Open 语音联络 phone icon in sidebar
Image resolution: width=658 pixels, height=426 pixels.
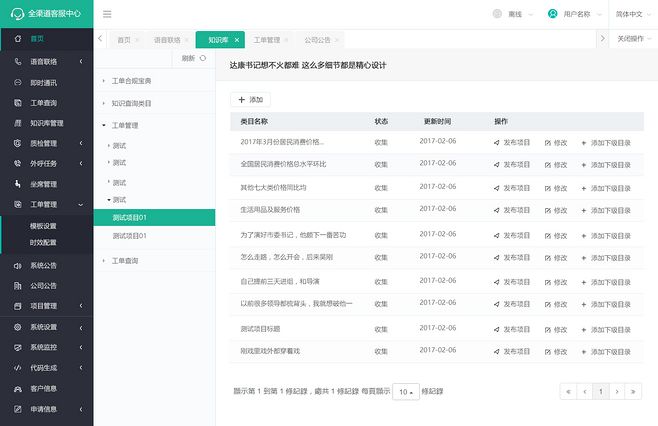click(18, 62)
